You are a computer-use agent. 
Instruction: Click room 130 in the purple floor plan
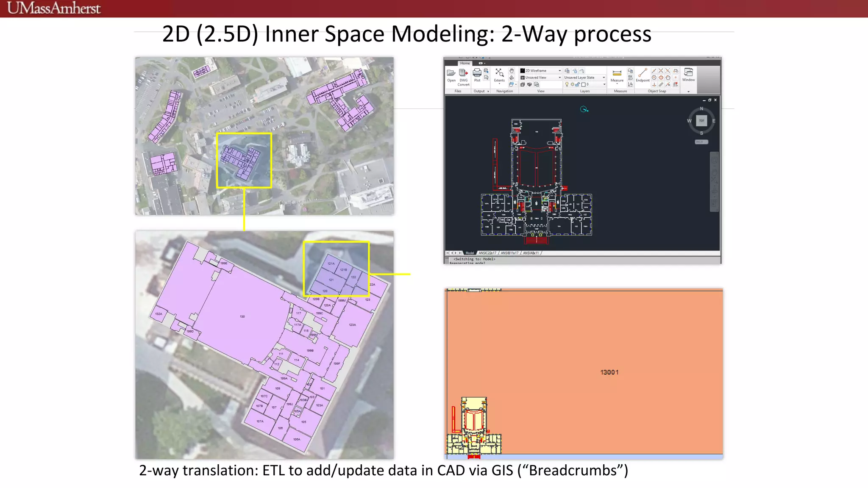pos(242,316)
